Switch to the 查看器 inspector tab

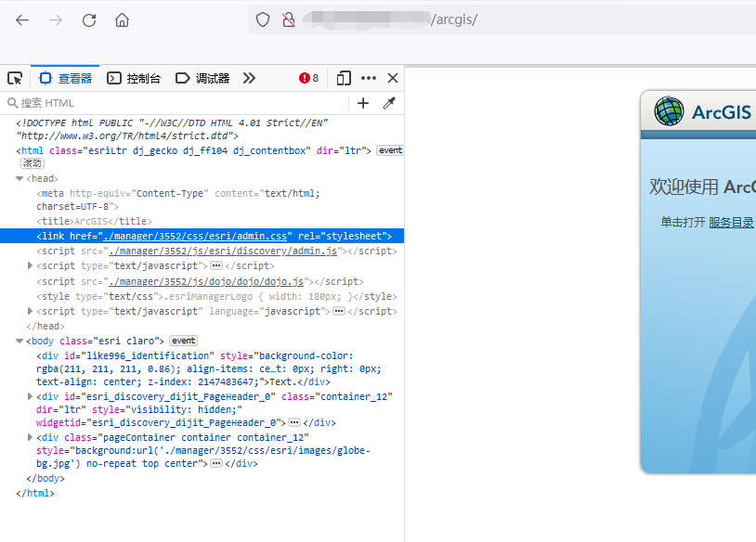[x=66, y=78]
